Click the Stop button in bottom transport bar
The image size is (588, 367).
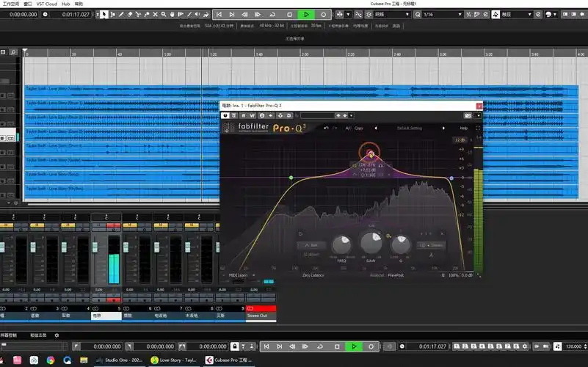337,346
